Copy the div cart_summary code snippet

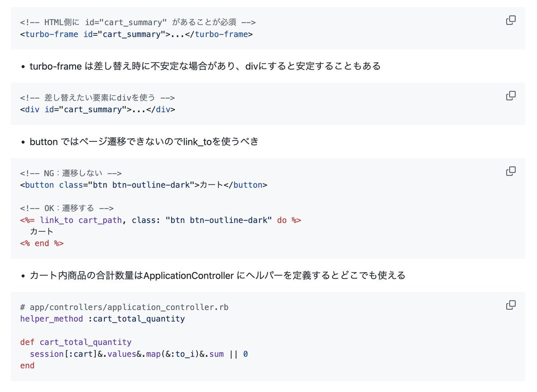511,96
